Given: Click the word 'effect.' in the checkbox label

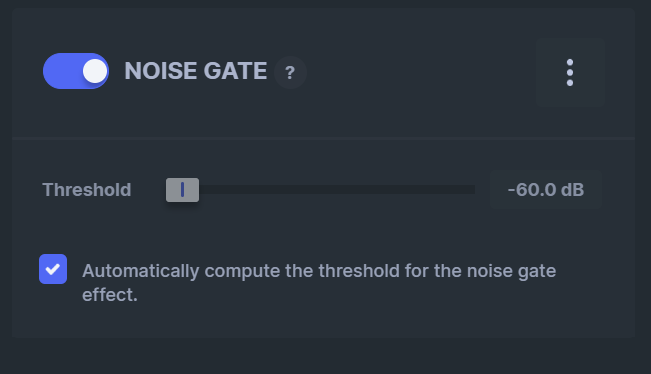Looking at the screenshot, I should click(110, 295).
